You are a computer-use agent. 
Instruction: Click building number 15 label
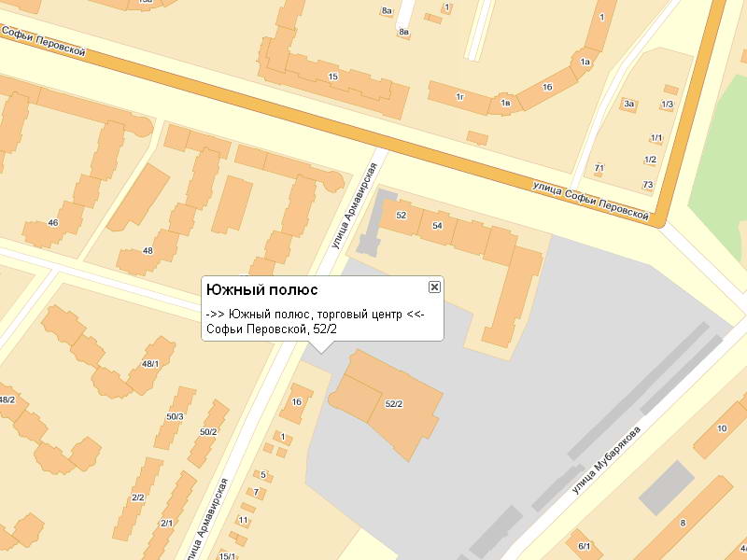point(333,77)
